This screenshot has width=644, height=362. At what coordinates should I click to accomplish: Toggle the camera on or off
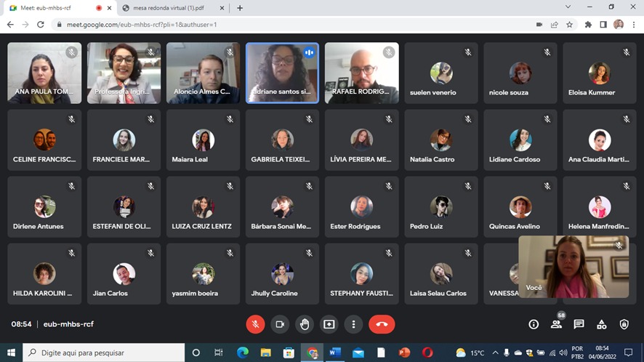[279, 324]
